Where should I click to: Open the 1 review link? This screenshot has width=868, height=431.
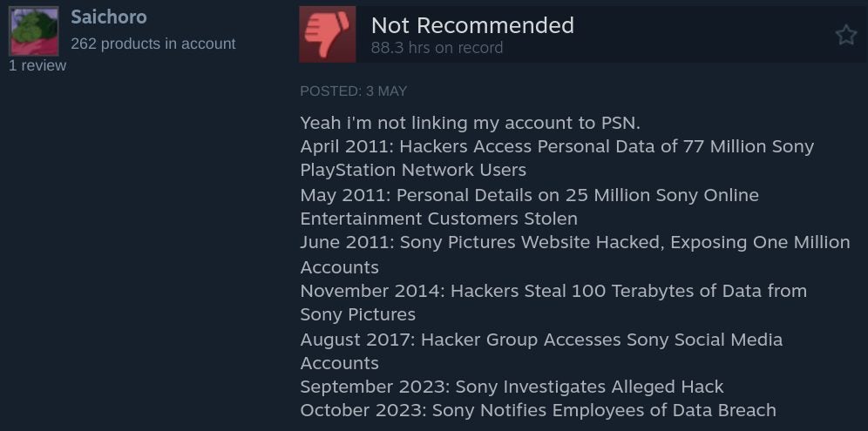[x=37, y=65]
